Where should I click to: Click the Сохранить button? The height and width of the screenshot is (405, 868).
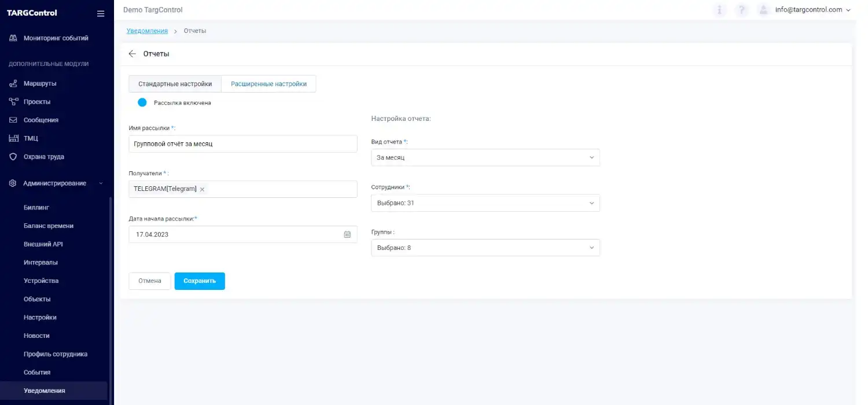point(199,281)
